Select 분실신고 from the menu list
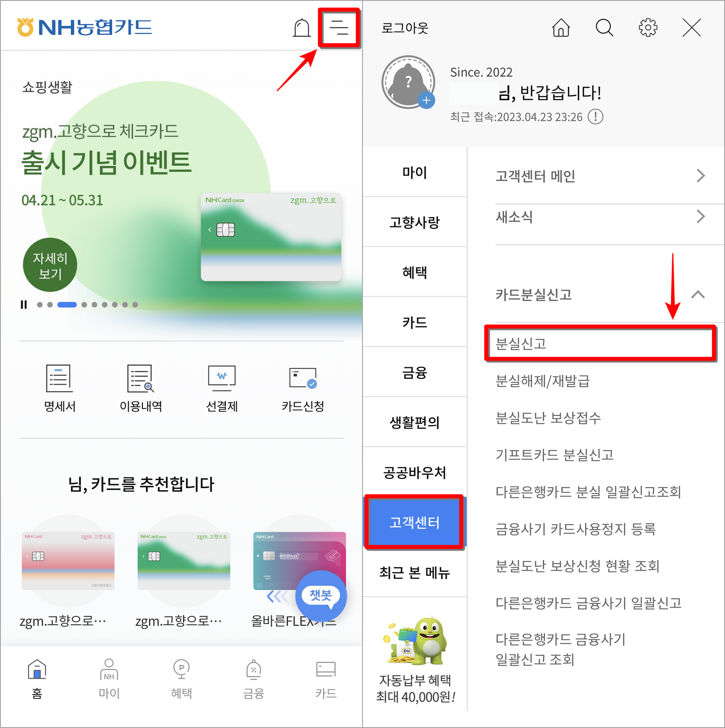Screen dimensions: 725x728 point(600,344)
